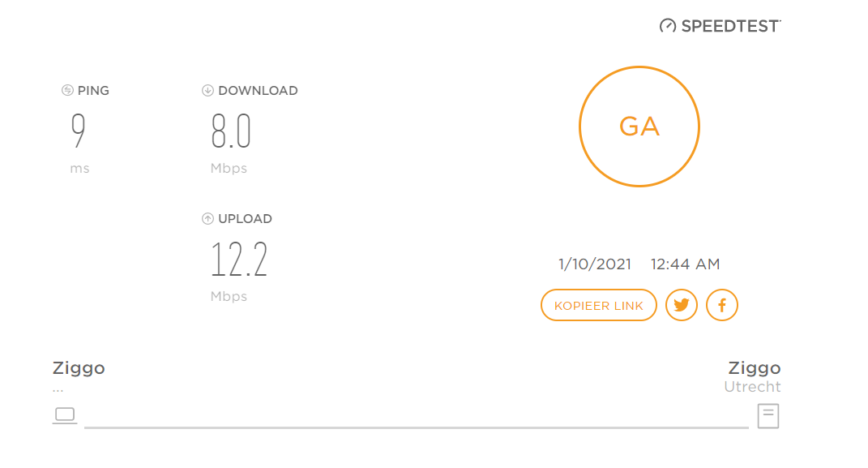Image resolution: width=868 pixels, height=468 pixels.
Task: Click the connection line between client and server
Action: click(x=417, y=427)
